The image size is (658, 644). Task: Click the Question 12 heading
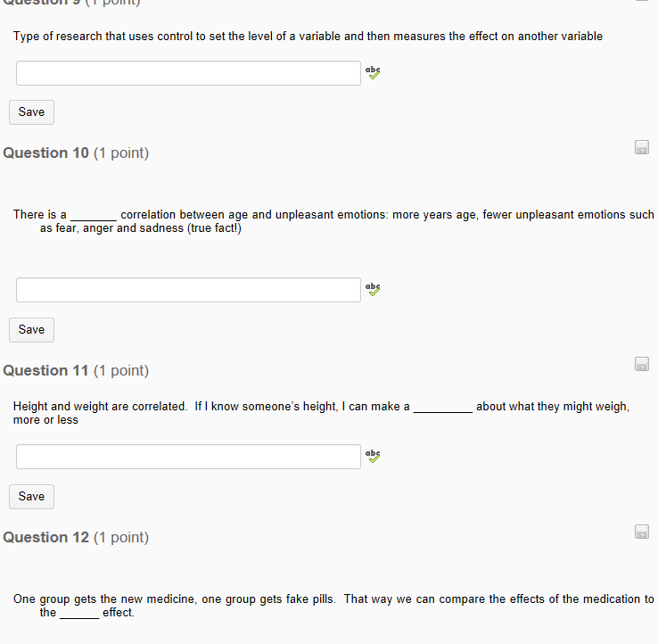click(76, 537)
